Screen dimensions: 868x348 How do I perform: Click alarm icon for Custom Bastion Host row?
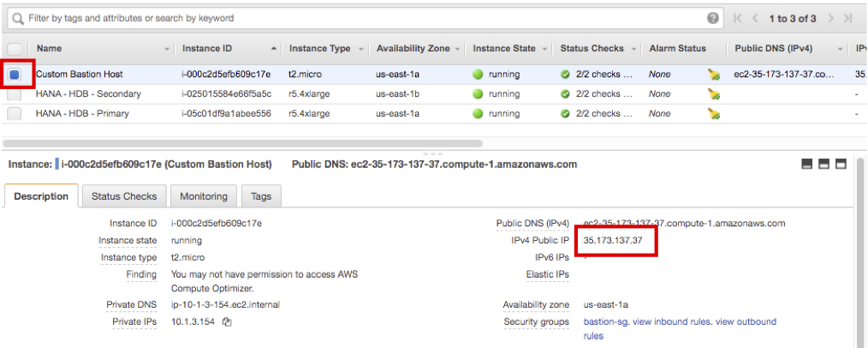[x=714, y=75]
